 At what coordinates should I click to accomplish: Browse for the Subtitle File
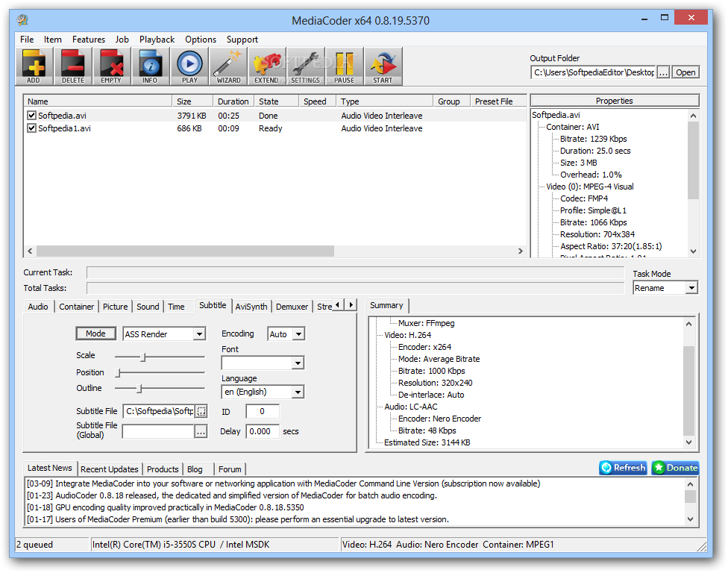201,411
